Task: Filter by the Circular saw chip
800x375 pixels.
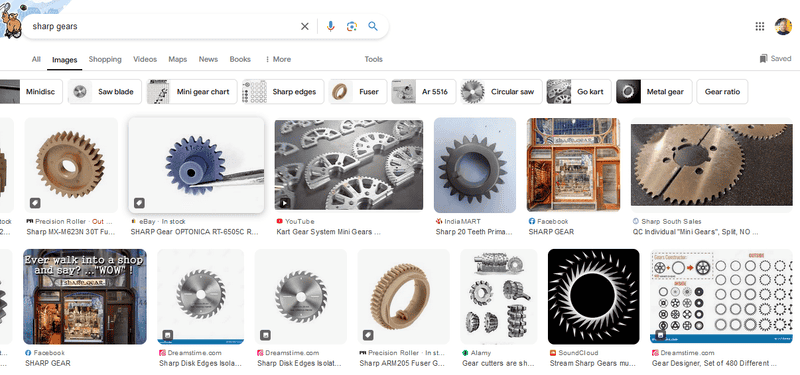Action: coord(501,92)
